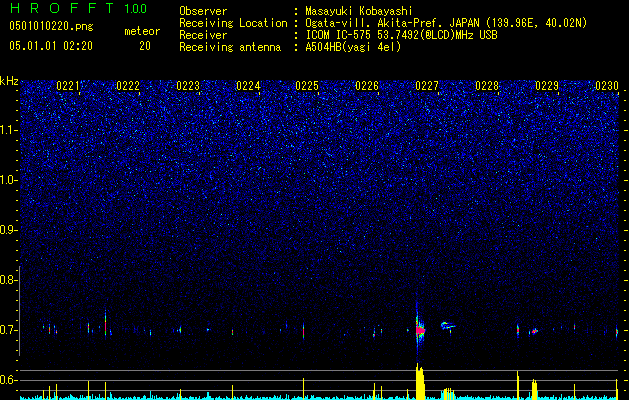Select the Ogata-vill. Akita-Pref. JAPAN location text
The height and width of the screenshot is (400, 629).
tap(446, 24)
